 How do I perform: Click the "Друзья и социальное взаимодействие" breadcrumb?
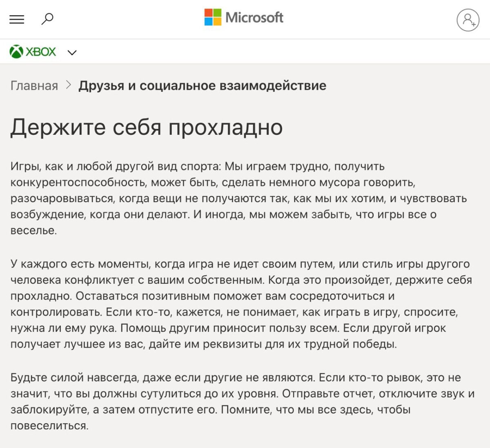coord(203,86)
